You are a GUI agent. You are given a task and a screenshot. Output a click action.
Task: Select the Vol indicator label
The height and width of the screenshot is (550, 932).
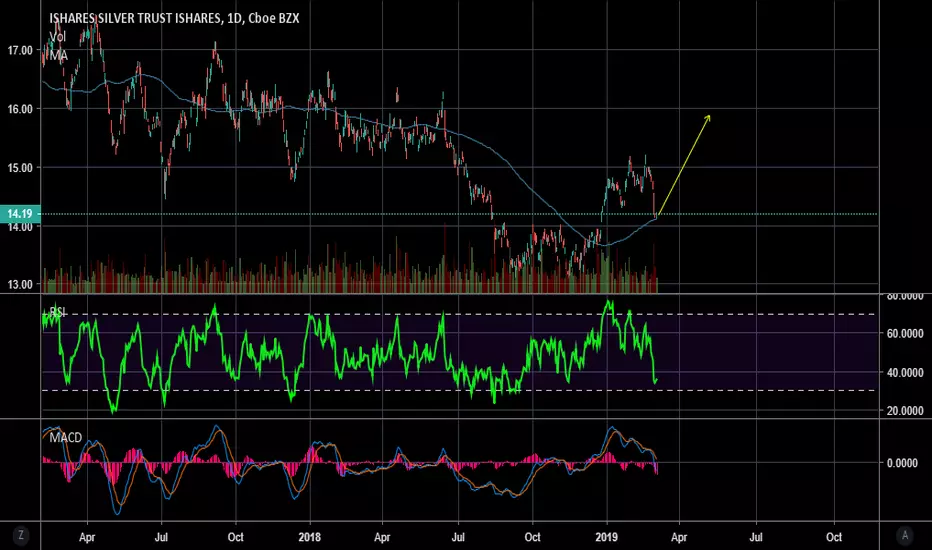click(58, 37)
